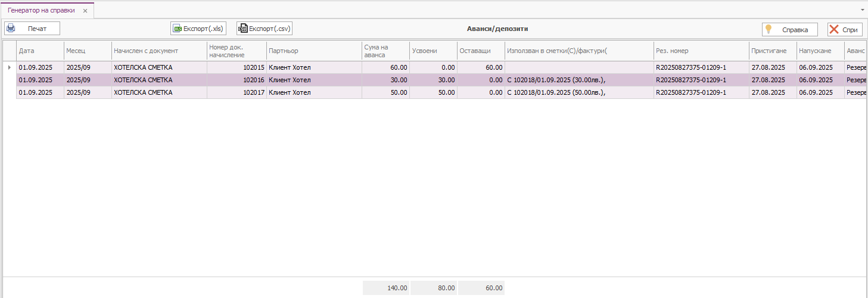868x298 pixels.
Task: Click the Пристигане column header
Action: 772,51
